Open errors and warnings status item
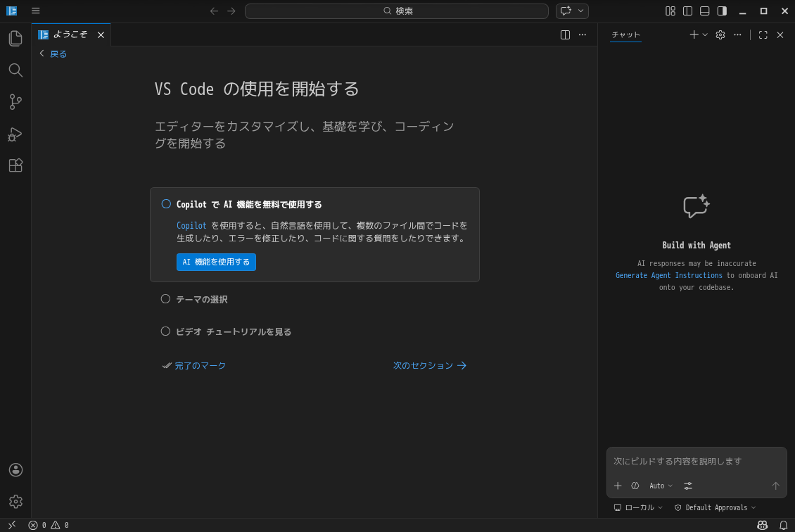This screenshot has width=795, height=532. coord(48,525)
